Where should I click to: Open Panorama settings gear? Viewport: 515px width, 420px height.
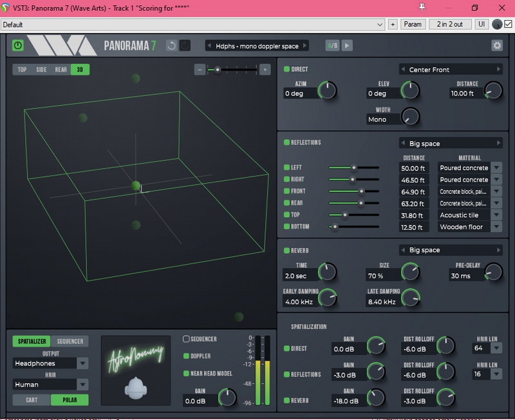pos(496,46)
